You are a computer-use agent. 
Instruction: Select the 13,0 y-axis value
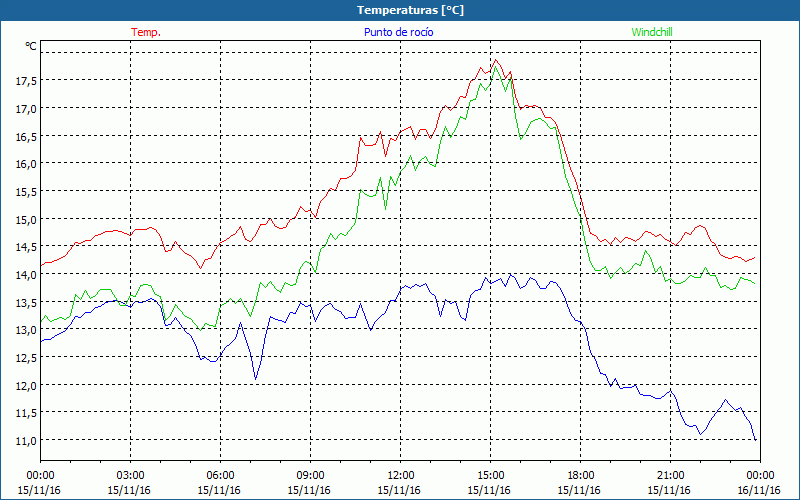(25, 330)
